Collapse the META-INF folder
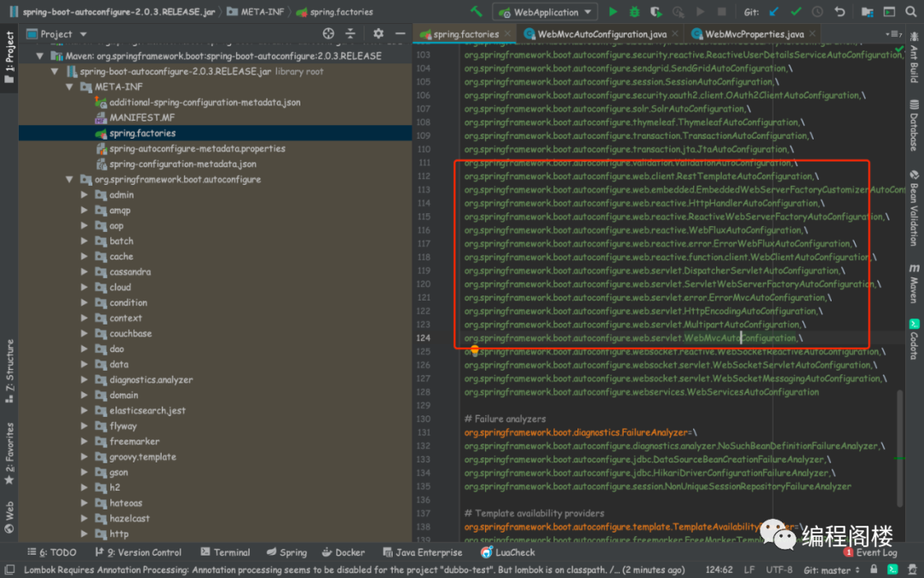This screenshot has width=924, height=578. click(70, 87)
